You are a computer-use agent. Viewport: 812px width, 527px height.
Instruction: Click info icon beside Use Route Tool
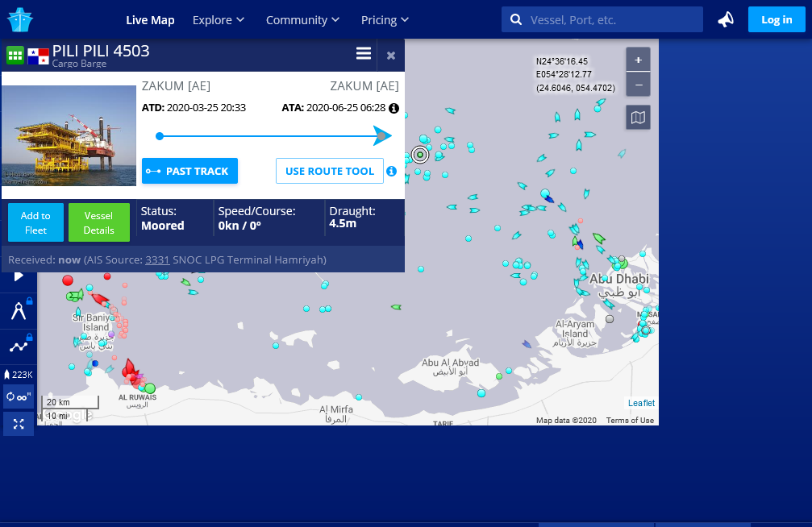pos(392,171)
